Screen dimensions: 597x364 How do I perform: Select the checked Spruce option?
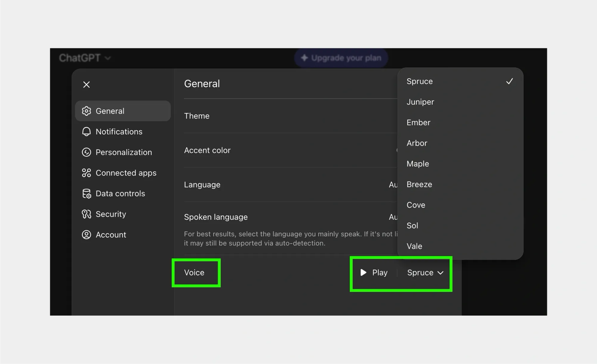click(x=419, y=81)
